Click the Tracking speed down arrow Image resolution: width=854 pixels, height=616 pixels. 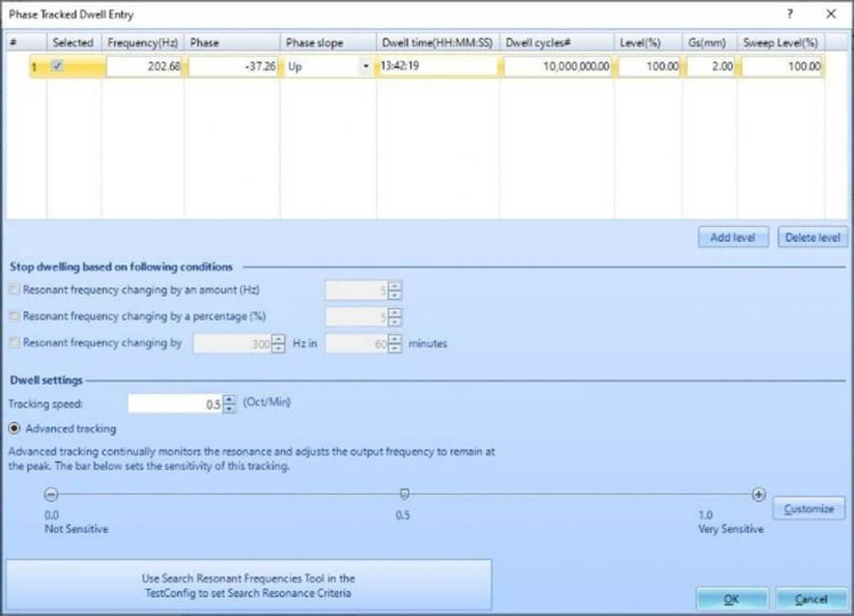229,408
